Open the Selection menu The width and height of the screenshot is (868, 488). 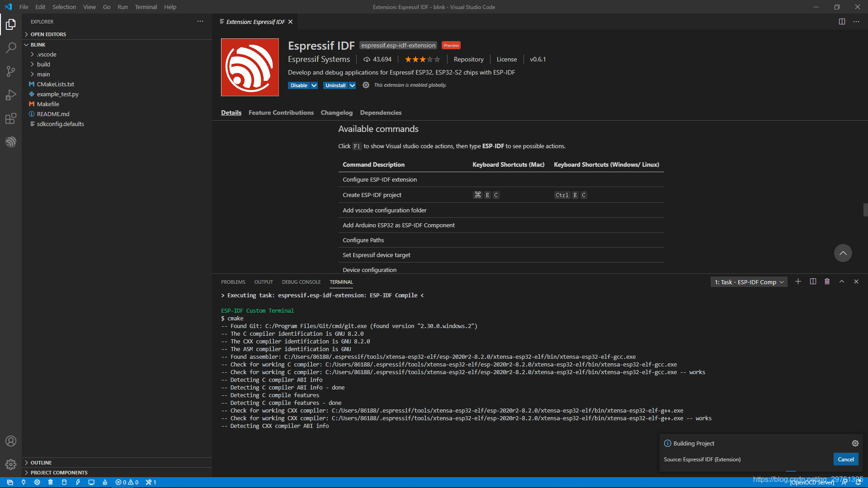click(x=64, y=7)
